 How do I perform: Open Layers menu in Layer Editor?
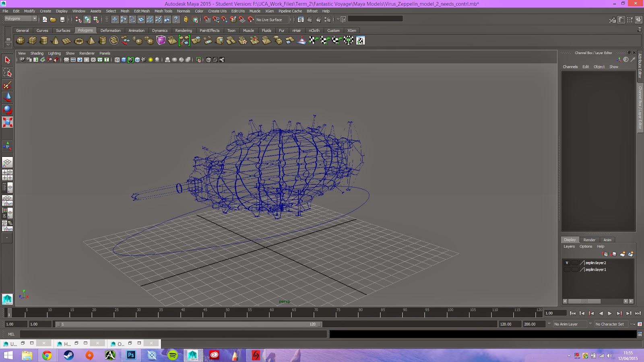(x=569, y=247)
